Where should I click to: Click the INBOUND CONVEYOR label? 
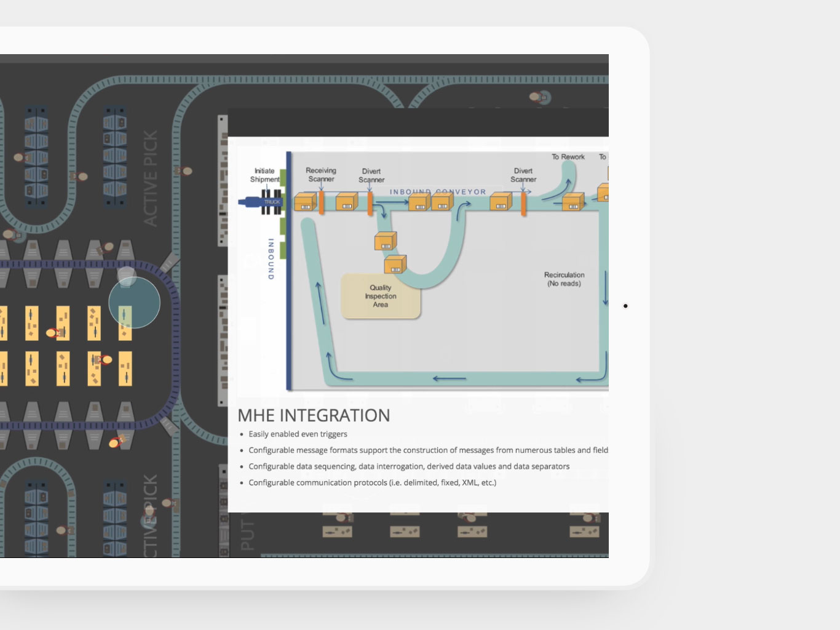point(437,192)
